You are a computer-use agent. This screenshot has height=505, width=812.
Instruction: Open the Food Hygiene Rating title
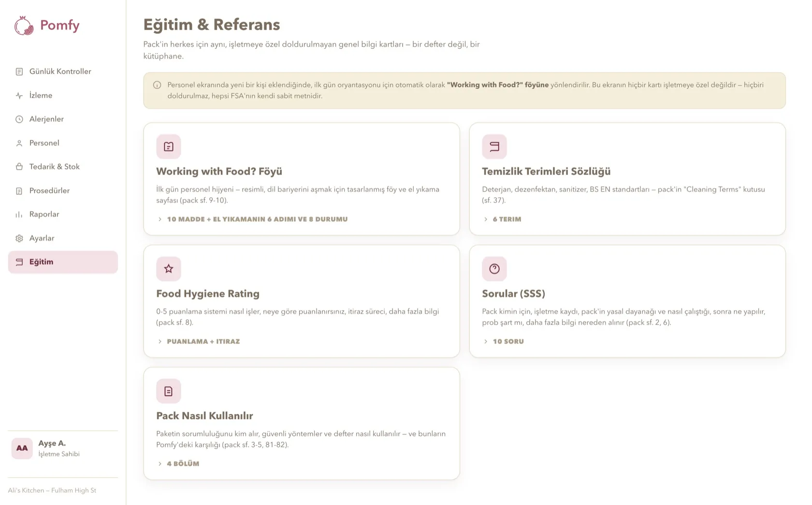click(x=208, y=294)
